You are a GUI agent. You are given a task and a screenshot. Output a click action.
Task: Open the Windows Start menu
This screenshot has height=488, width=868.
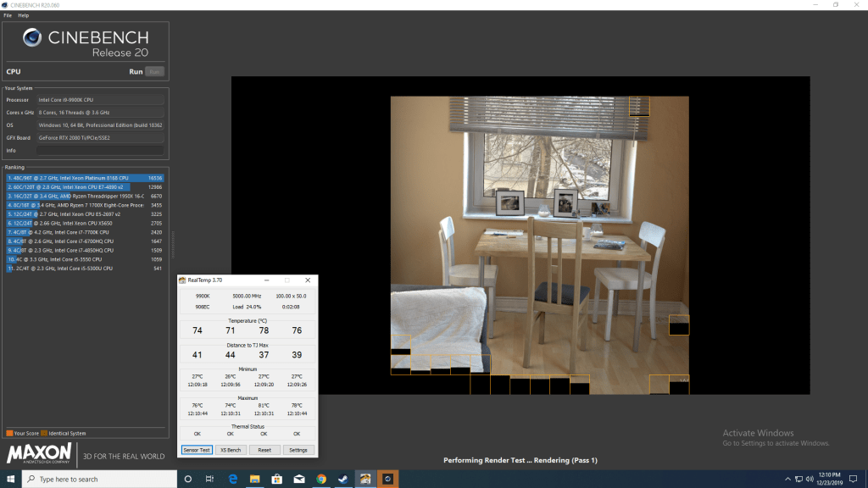[10, 479]
